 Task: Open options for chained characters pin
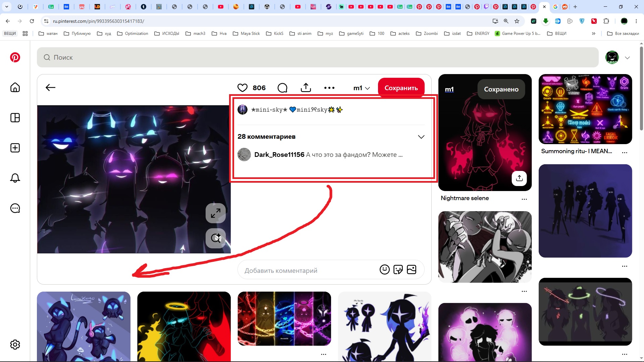click(324, 354)
